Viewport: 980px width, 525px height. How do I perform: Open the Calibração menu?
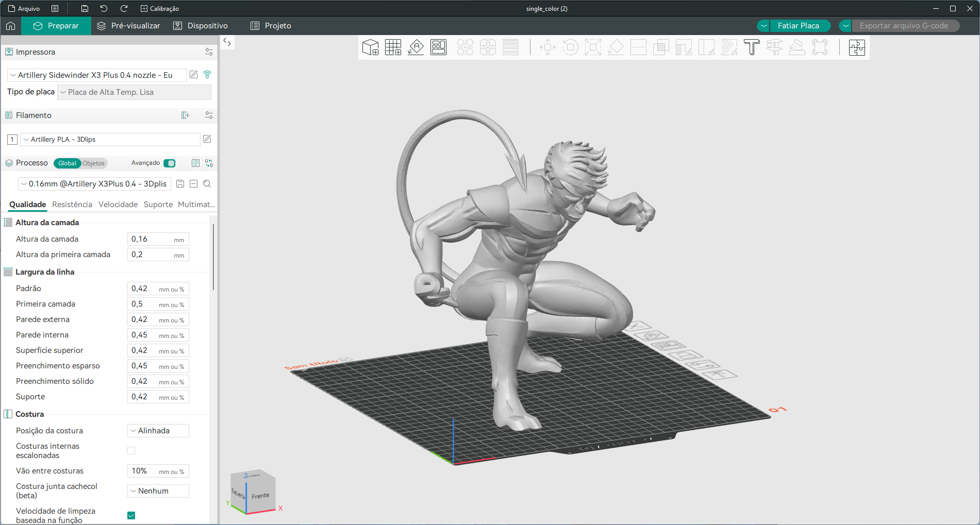pos(160,9)
